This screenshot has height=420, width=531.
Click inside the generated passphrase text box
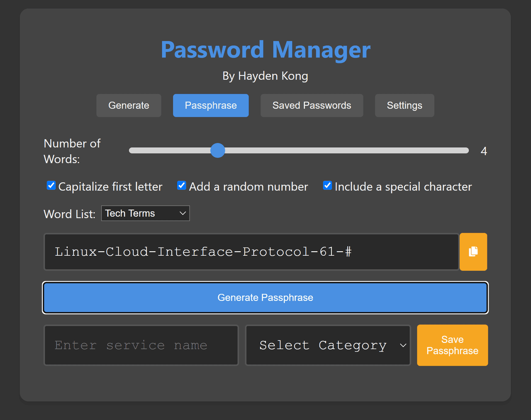(251, 252)
